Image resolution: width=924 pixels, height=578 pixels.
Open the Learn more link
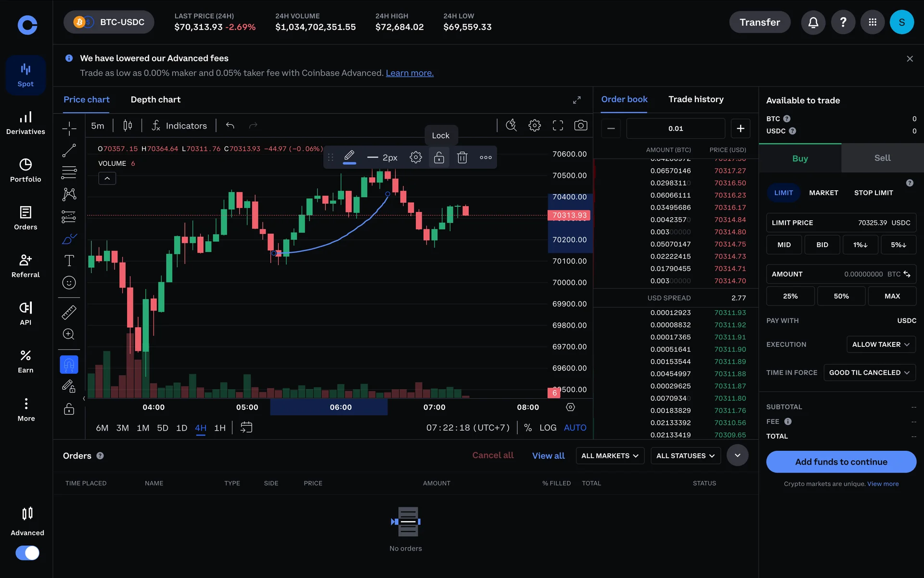[409, 73]
